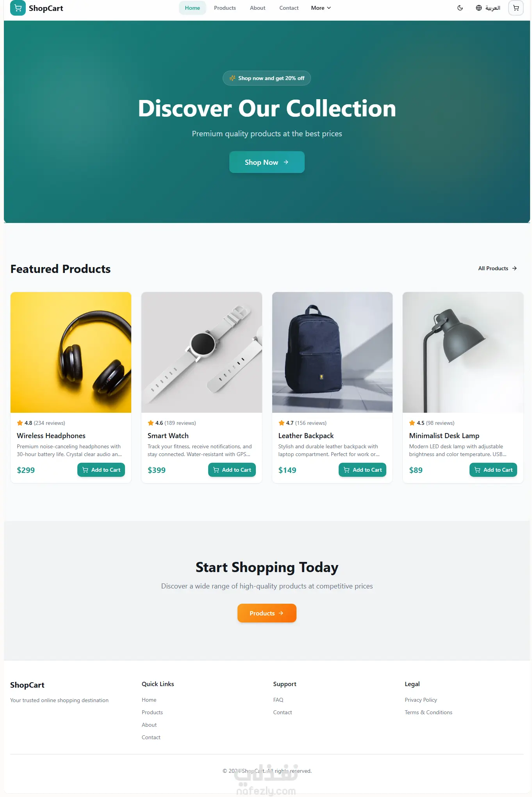532x797 pixels.
Task: Click the Shop Now button
Action: (267, 162)
